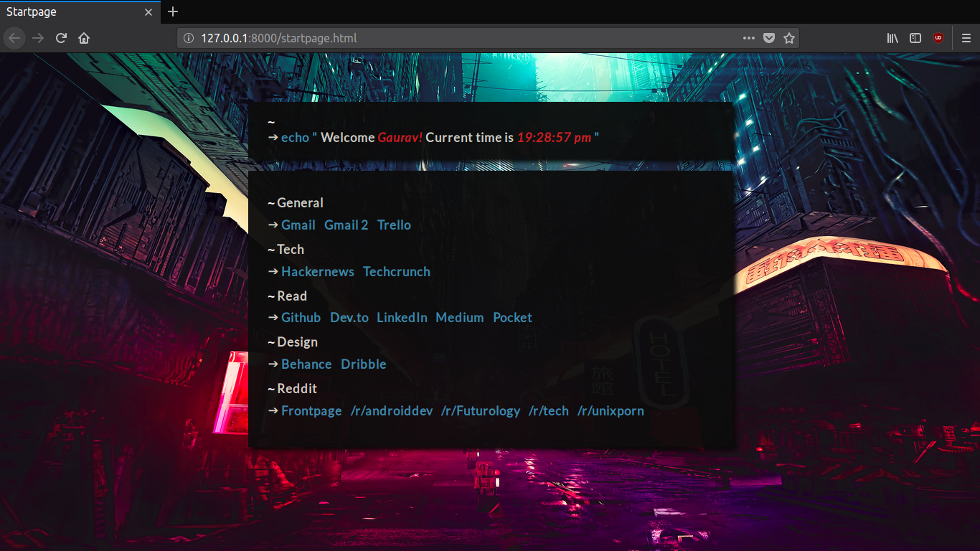Click the '~ Tech' heading
The width and height of the screenshot is (980, 551).
(286, 250)
